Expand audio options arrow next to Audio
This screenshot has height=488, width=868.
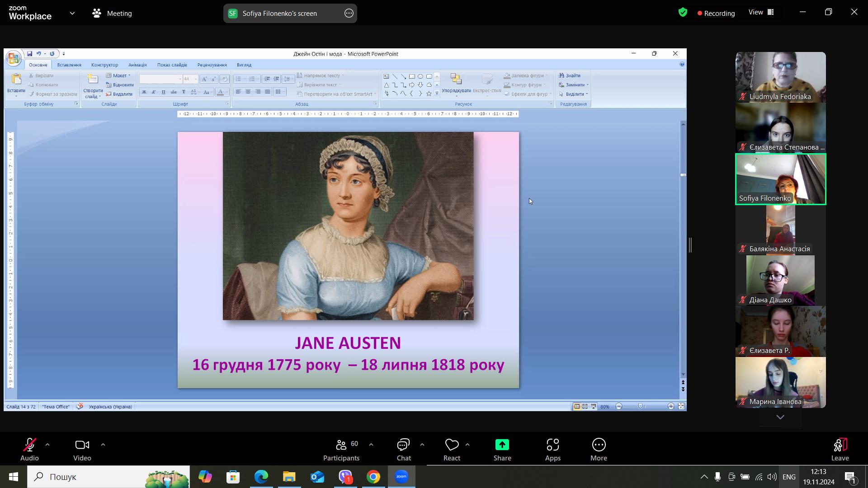(x=47, y=445)
